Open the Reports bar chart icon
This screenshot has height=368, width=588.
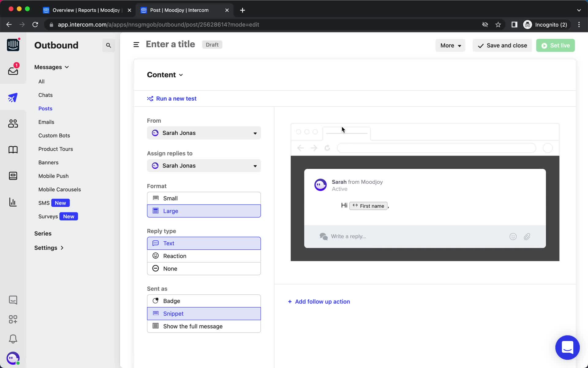click(x=13, y=202)
